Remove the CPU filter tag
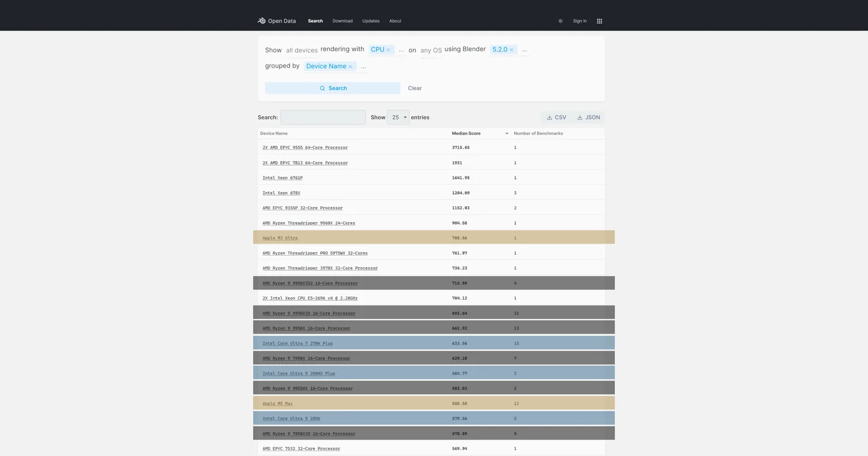 [388, 50]
